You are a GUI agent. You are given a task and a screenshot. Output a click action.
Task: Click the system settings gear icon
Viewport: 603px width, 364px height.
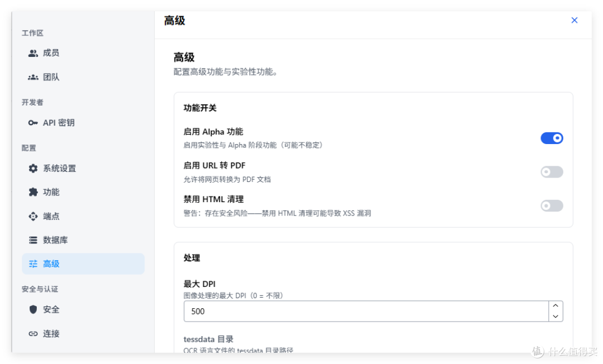(33, 169)
